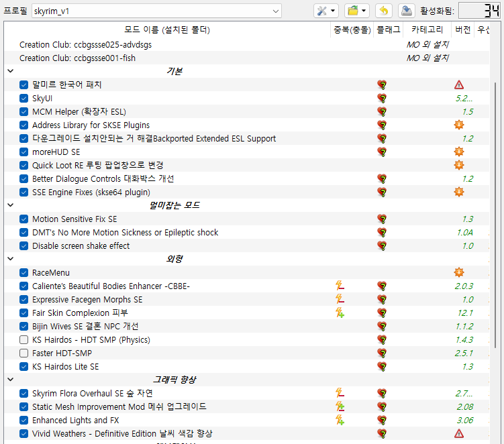The image size is (504, 444).
Task: Enable KS Hairdos - HDT SMP (Physics) checkbox
Action: coord(23,339)
